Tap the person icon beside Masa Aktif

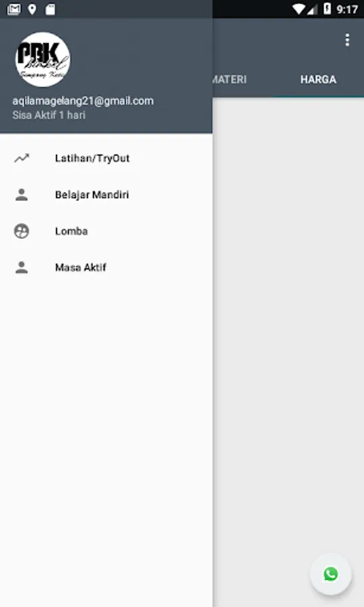[22, 267]
